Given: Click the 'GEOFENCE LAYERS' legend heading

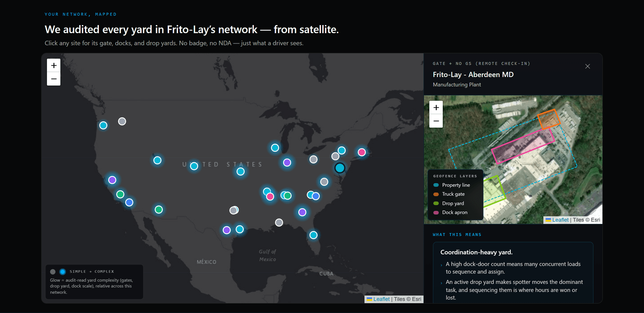Looking at the screenshot, I should (x=455, y=176).
